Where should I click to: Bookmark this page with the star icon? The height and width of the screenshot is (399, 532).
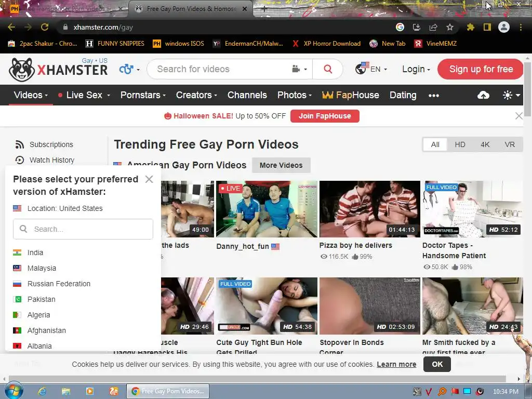pyautogui.click(x=450, y=27)
